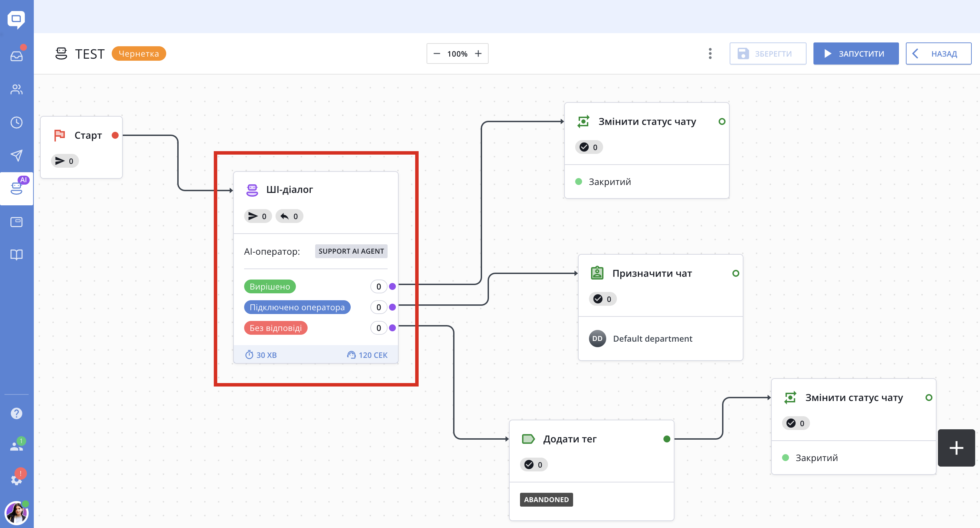Zoom out with the minus button
The image size is (980, 528).
(x=437, y=54)
